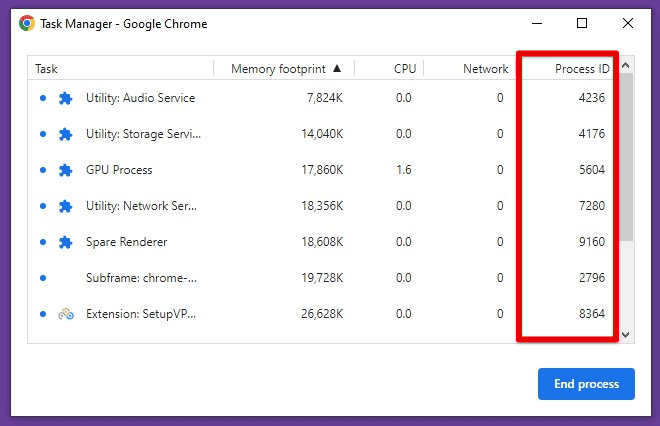
Task: Click the ascending sort arrow on Memory footprint
Action: pyautogui.click(x=337, y=68)
